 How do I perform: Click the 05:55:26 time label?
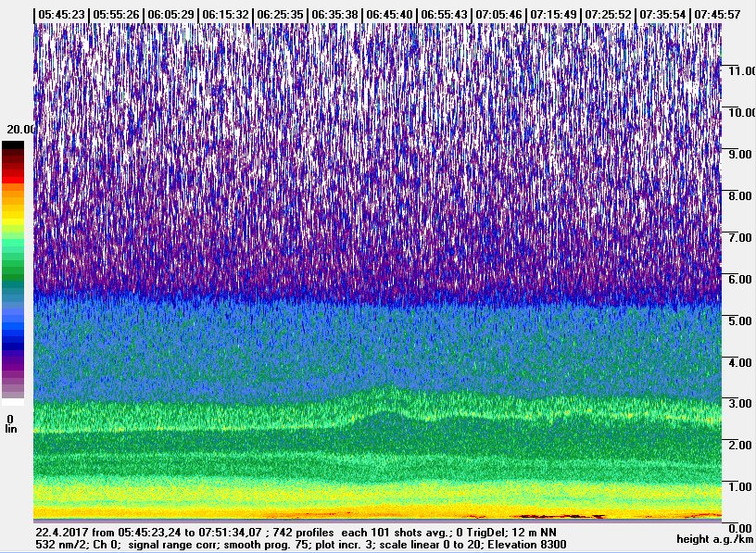tap(116, 15)
